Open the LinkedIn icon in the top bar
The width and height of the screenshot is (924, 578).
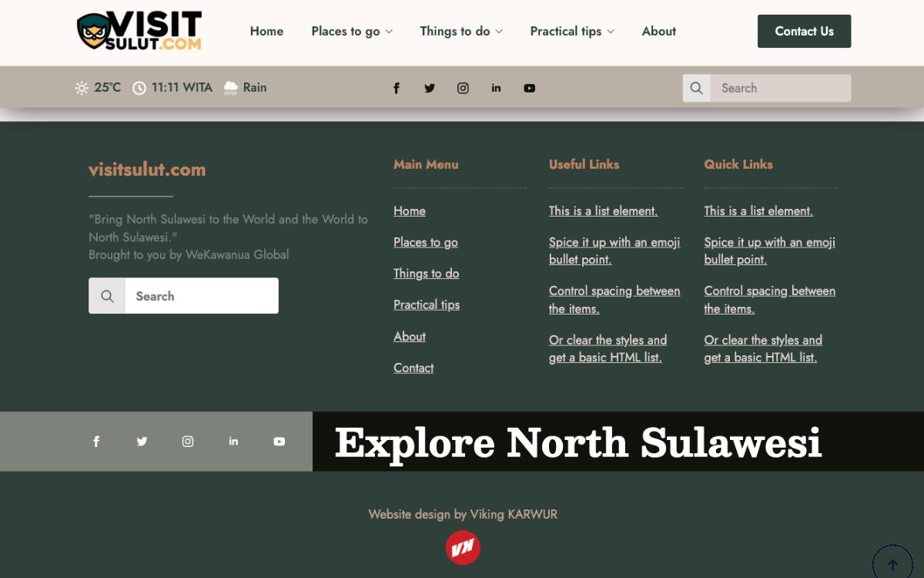(496, 88)
